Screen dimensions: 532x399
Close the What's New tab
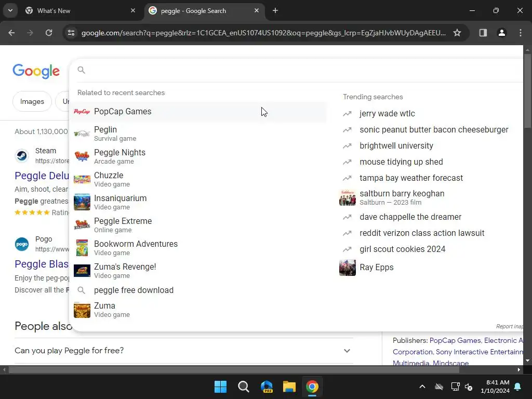(x=133, y=10)
